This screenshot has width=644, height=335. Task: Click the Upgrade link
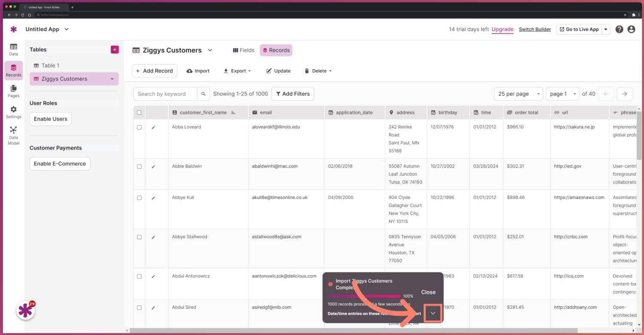(x=502, y=29)
